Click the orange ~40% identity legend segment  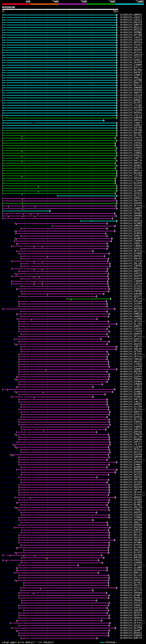pos(45,4)
